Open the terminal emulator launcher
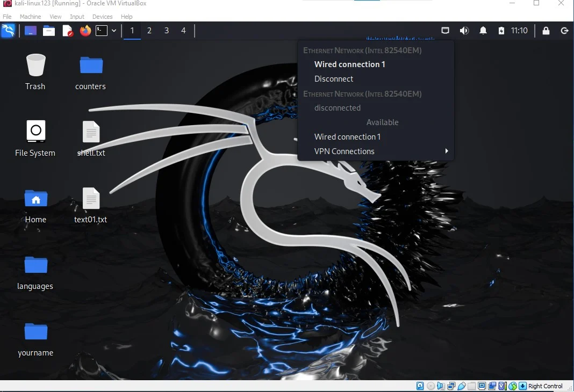Screen dimensions: 574x392 (x=102, y=31)
